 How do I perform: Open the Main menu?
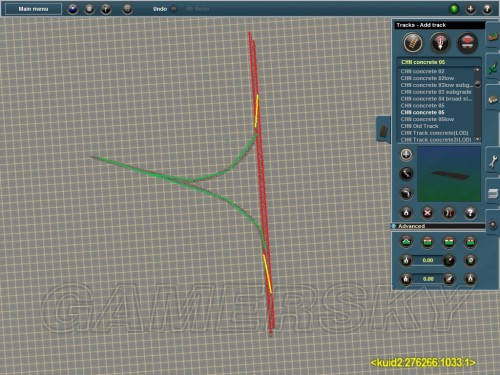[x=33, y=9]
